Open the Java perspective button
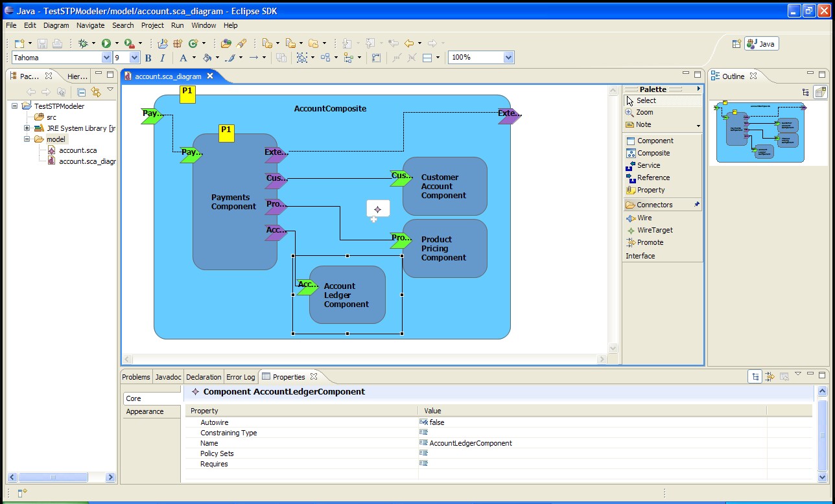The width and height of the screenshot is (835, 504). click(761, 44)
